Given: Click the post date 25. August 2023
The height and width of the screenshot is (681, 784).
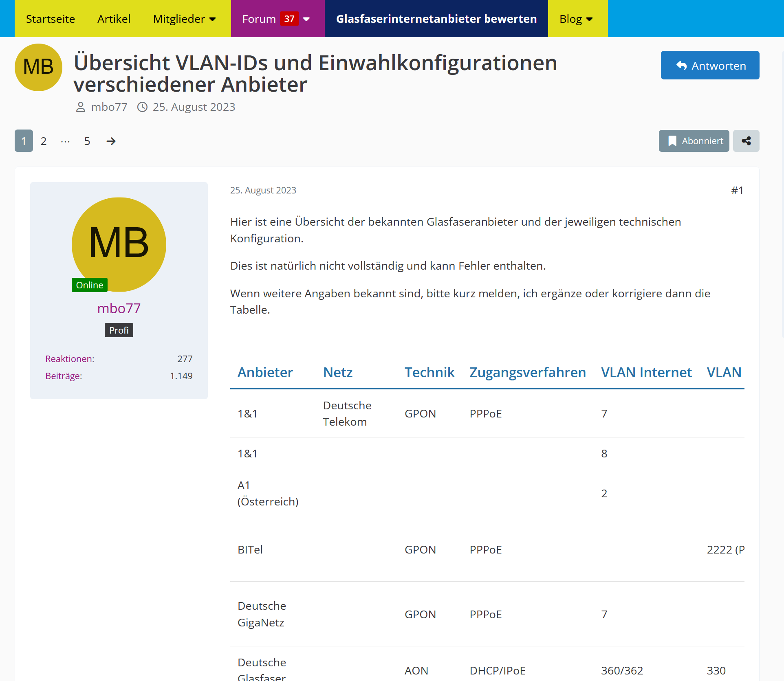Looking at the screenshot, I should coord(263,190).
